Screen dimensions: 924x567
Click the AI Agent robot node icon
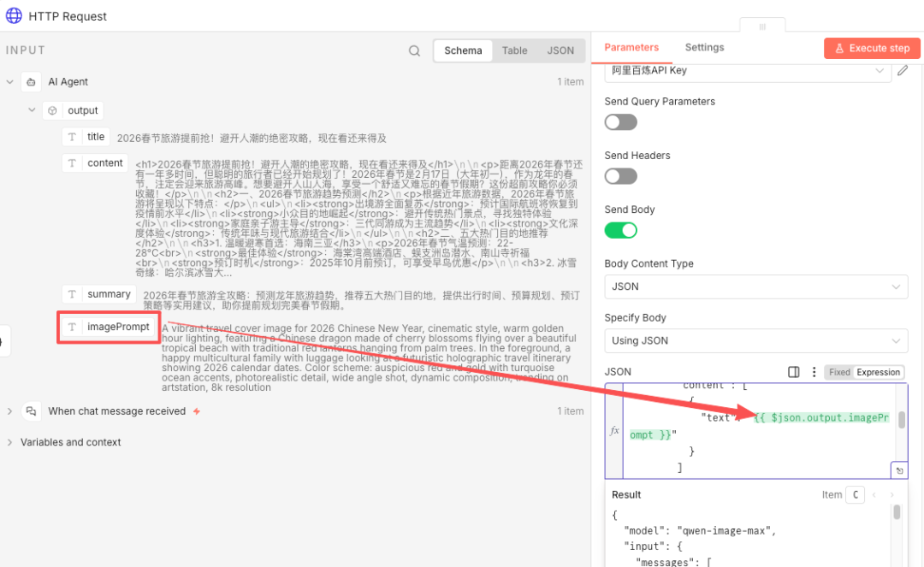pos(32,82)
